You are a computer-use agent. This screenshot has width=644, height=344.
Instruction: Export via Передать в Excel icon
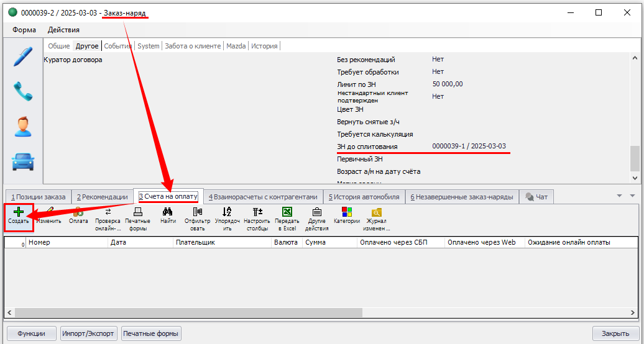[x=287, y=212]
